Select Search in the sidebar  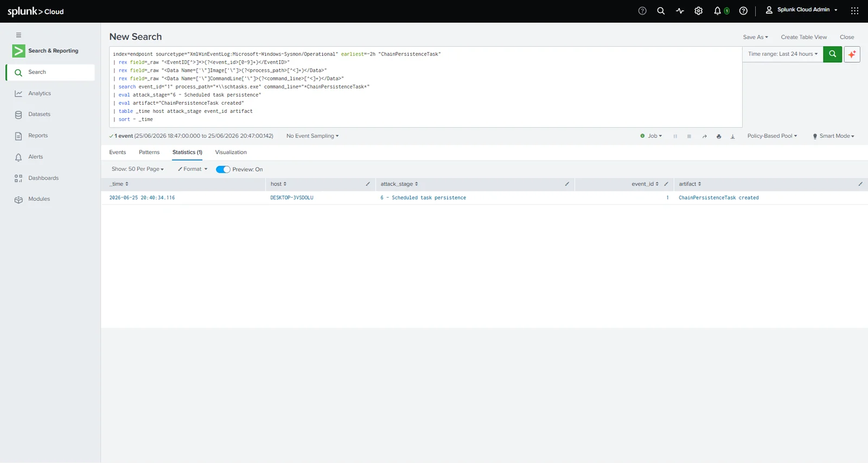(50, 72)
